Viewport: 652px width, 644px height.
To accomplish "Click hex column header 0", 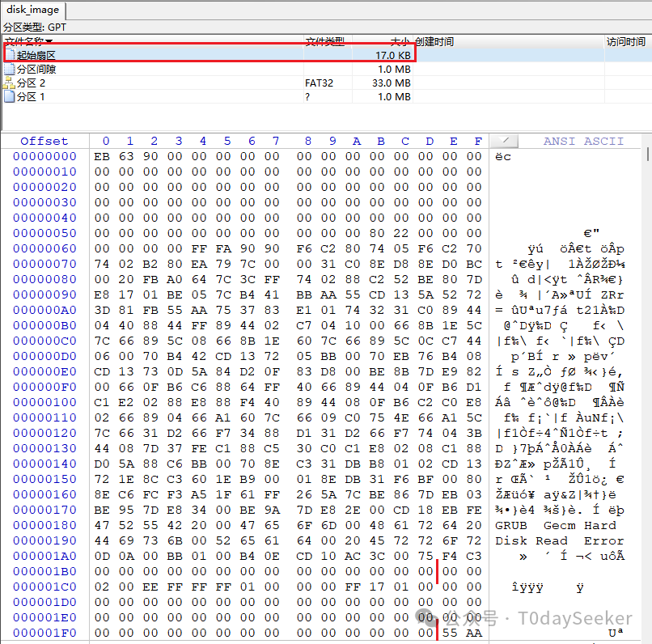I will [106, 141].
